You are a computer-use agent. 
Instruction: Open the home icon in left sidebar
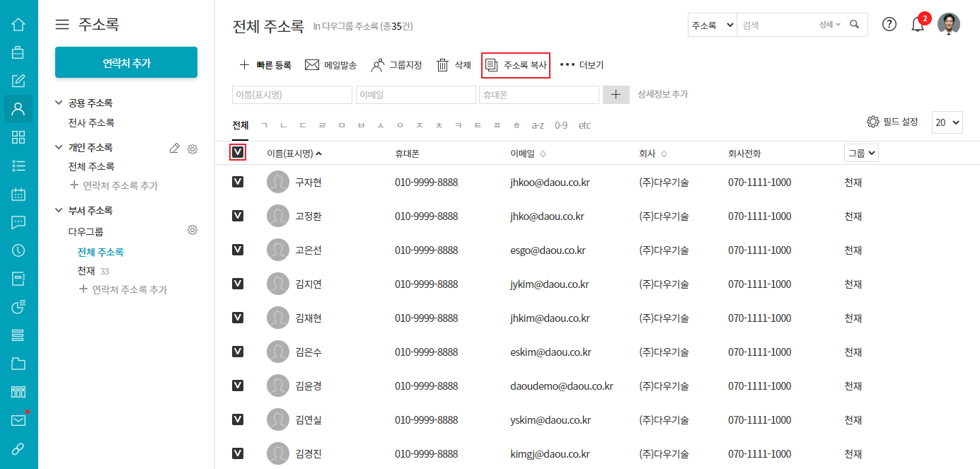coord(18,25)
